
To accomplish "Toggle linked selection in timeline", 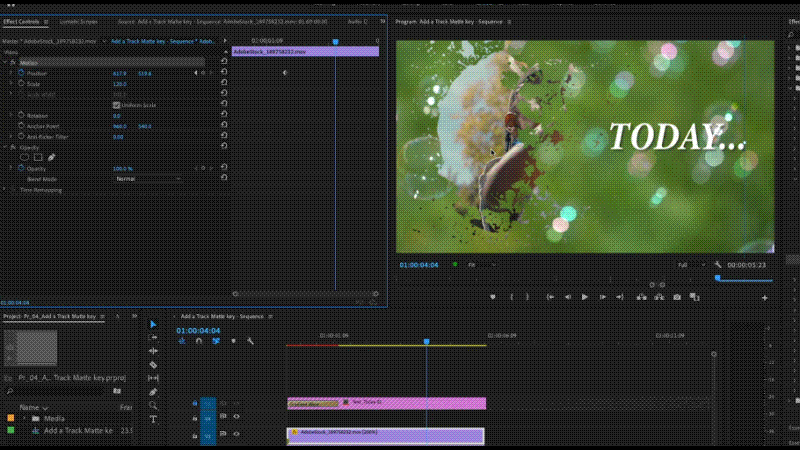I will [216, 341].
